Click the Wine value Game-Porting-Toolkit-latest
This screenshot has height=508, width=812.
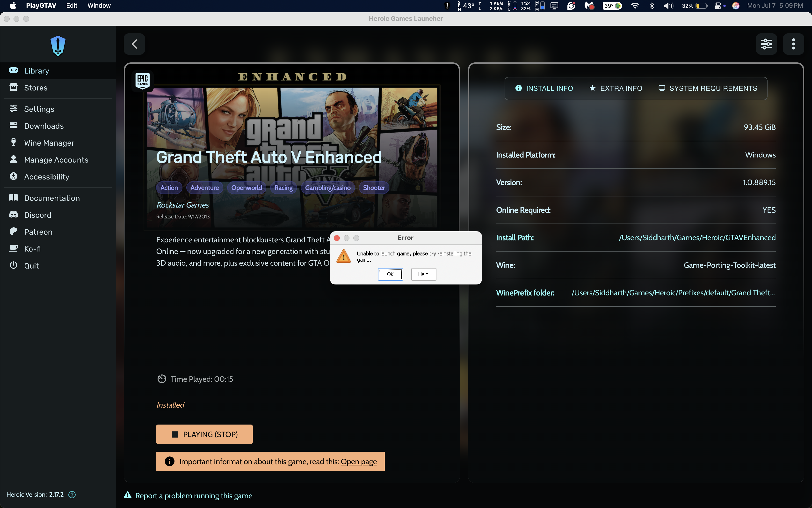[729, 265]
